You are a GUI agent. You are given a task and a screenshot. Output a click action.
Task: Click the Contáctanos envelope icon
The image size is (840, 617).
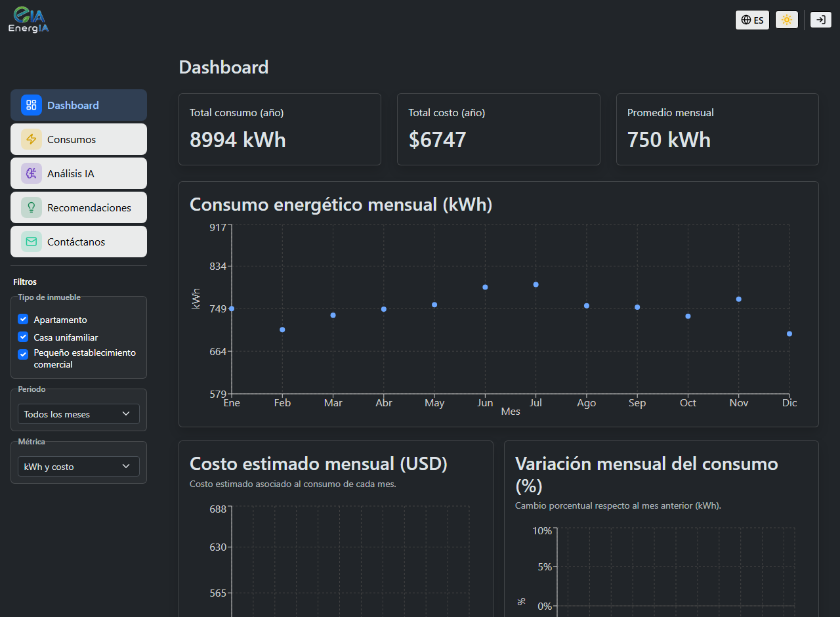31,242
